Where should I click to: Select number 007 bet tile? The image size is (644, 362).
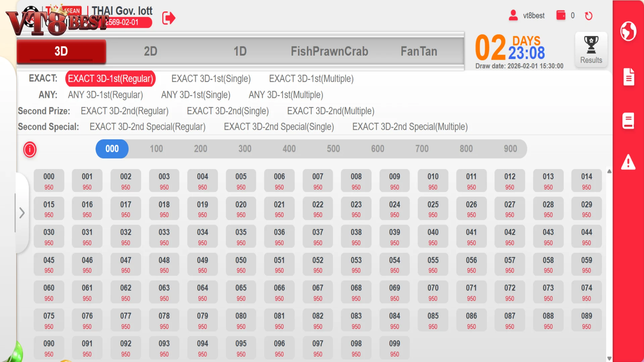click(318, 181)
